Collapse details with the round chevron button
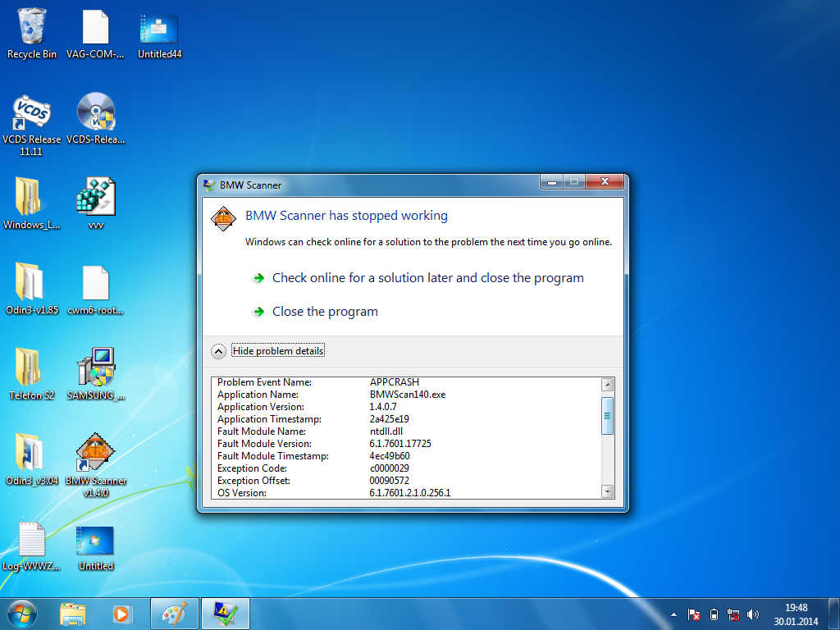The image size is (840, 630). coord(218,351)
